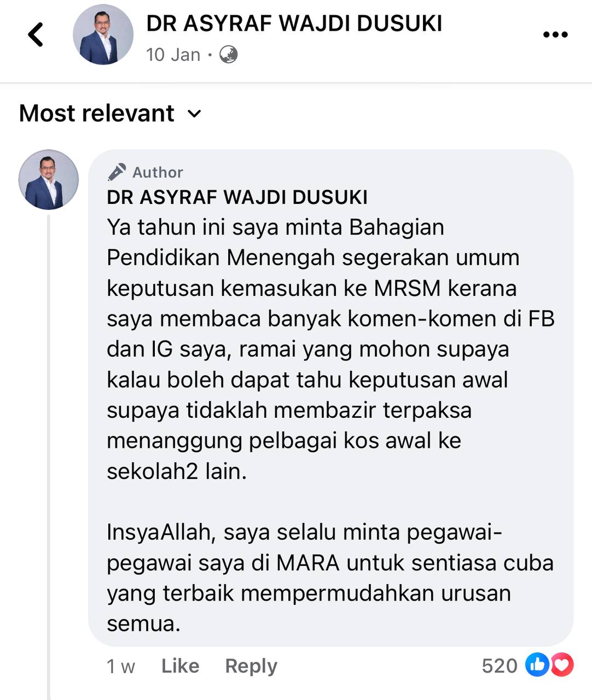The width and height of the screenshot is (592, 700).
Task: Open commenter name DR ASYRAF WAJDI DUSUKI
Action: [237, 197]
